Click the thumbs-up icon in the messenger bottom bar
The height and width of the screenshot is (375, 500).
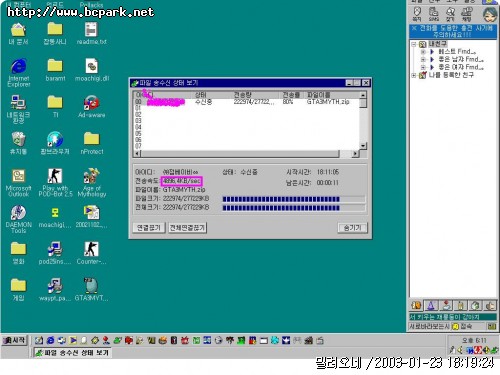click(490, 305)
